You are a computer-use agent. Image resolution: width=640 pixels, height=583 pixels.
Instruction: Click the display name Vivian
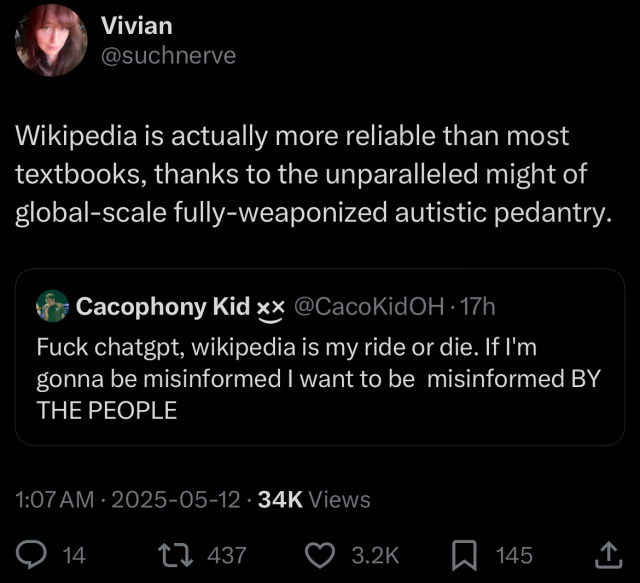138,26
